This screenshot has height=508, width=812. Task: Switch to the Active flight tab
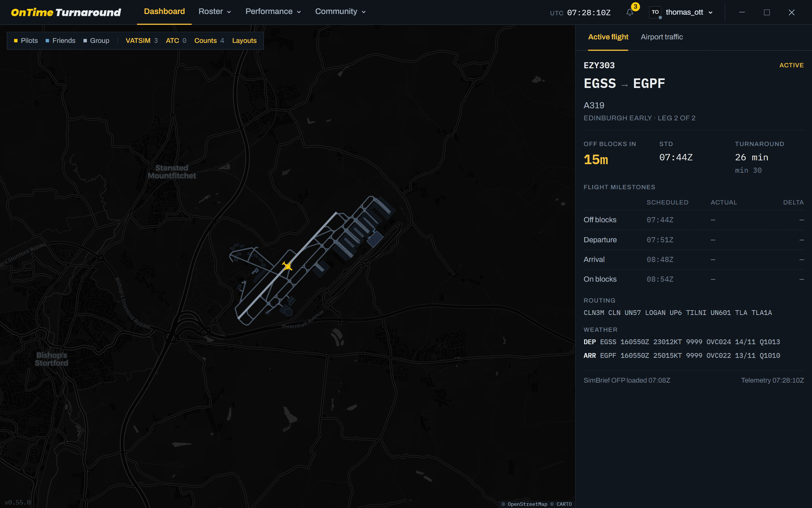(608, 37)
